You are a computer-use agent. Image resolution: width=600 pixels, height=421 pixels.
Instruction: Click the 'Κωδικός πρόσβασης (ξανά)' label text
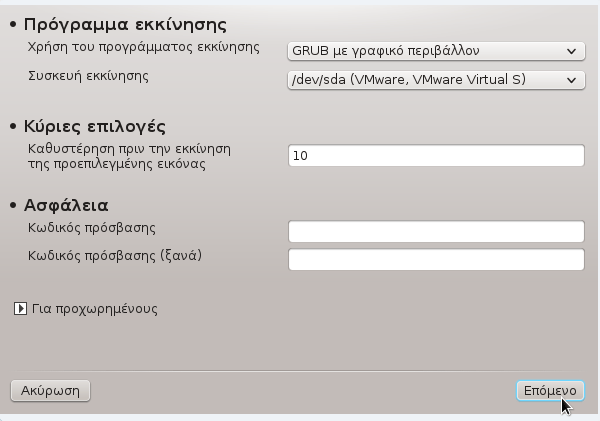116,256
